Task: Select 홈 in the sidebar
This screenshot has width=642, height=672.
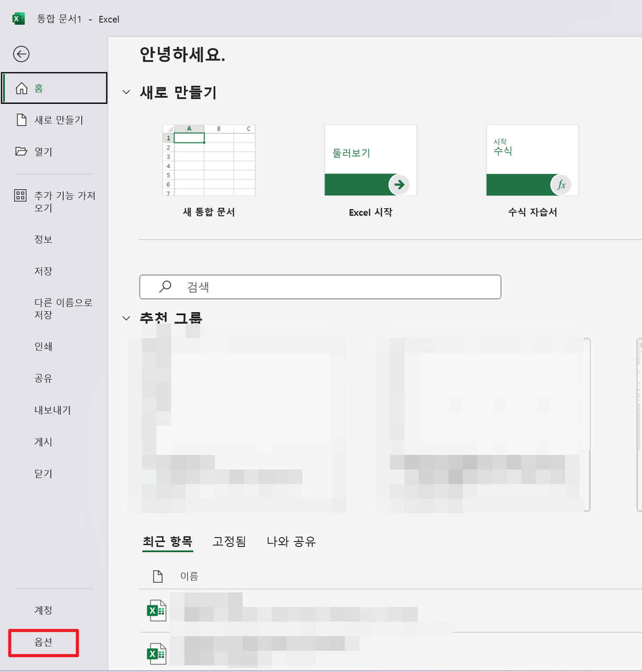Action: 54,88
